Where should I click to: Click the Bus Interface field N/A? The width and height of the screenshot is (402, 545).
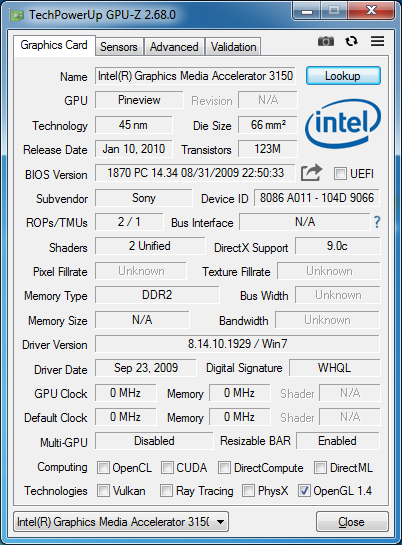(305, 222)
